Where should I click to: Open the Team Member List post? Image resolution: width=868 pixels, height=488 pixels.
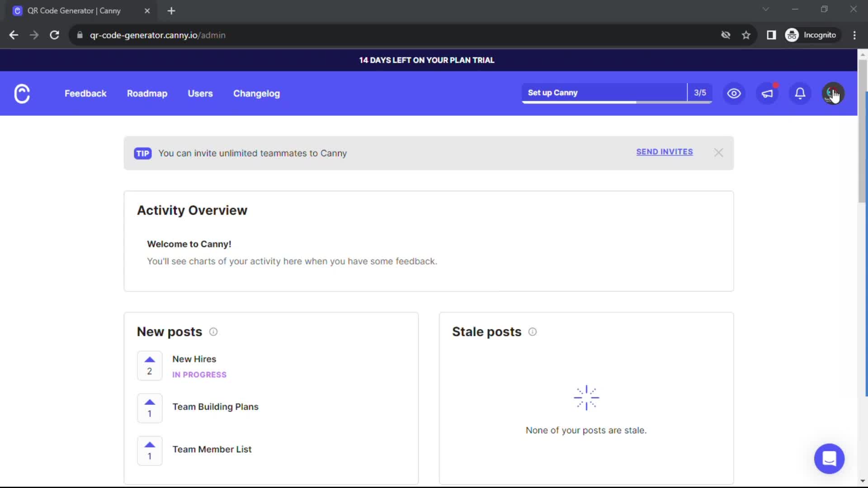click(212, 449)
